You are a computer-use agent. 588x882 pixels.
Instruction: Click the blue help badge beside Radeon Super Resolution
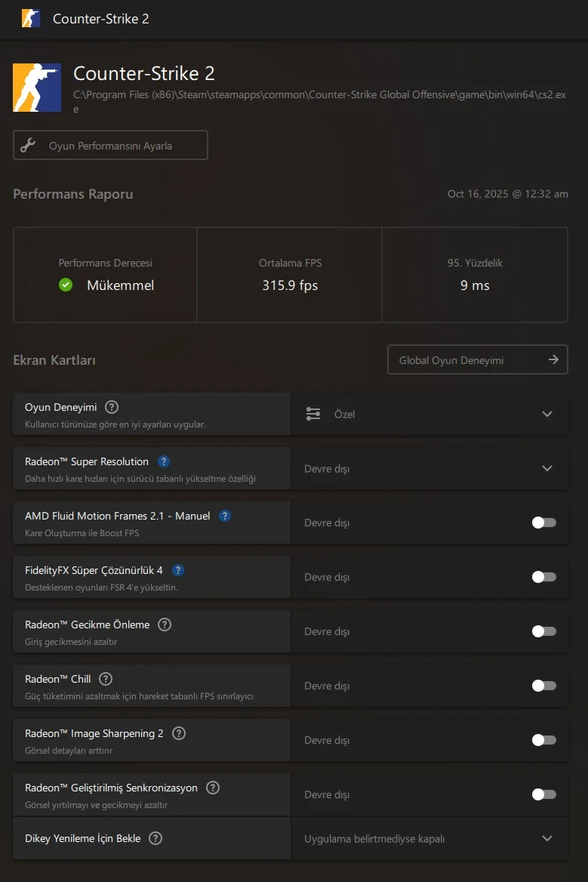pos(164,461)
